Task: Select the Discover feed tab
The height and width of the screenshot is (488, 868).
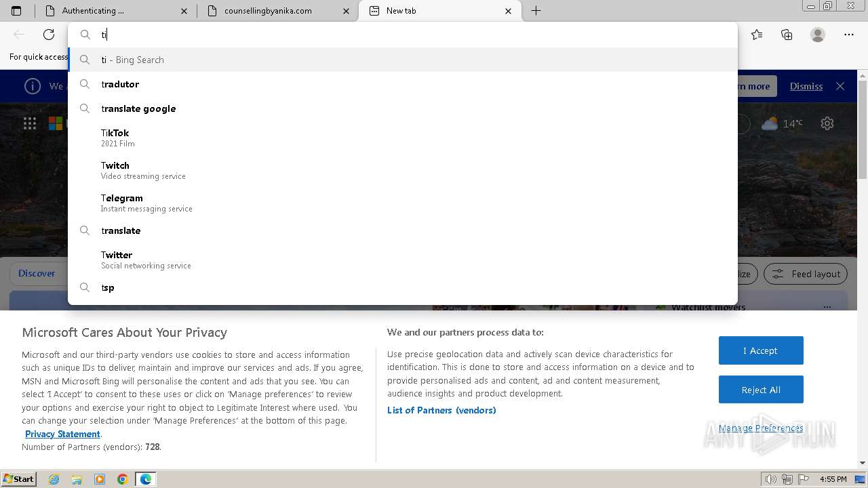Action: [x=37, y=274]
